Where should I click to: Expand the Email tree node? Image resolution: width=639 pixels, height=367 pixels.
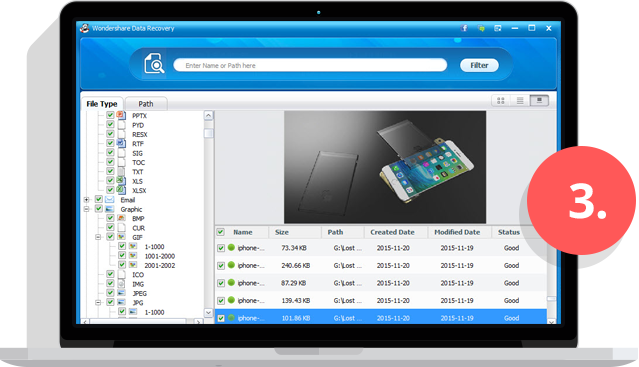87,200
